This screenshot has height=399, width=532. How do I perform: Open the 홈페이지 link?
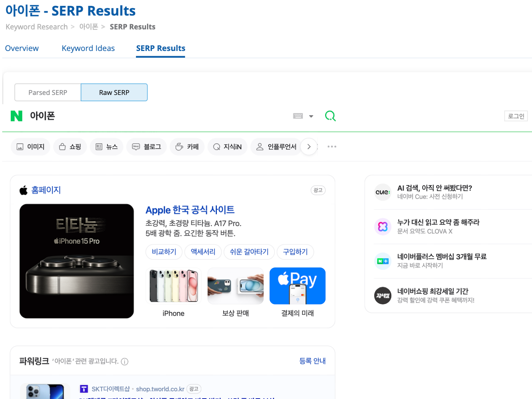point(46,190)
